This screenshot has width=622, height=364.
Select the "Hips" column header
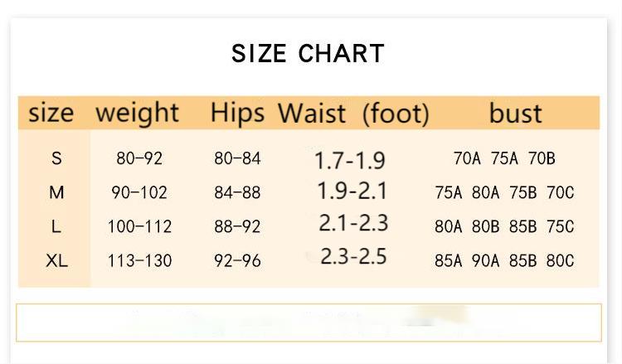point(237,113)
